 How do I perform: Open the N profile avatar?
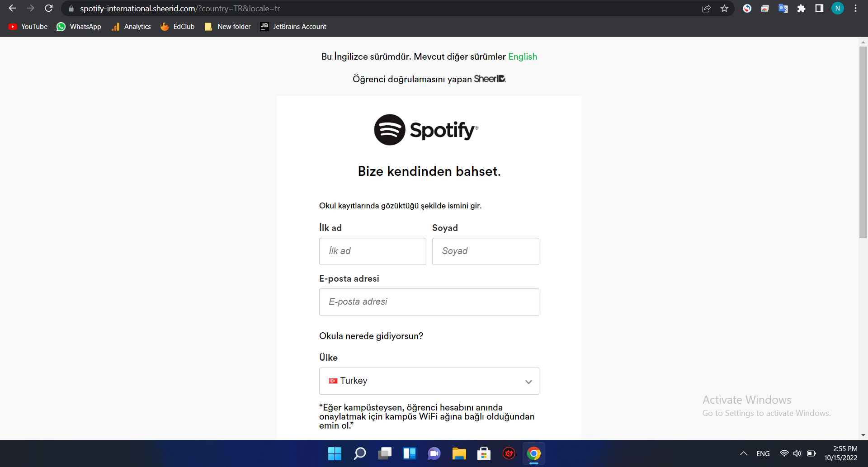(837, 9)
